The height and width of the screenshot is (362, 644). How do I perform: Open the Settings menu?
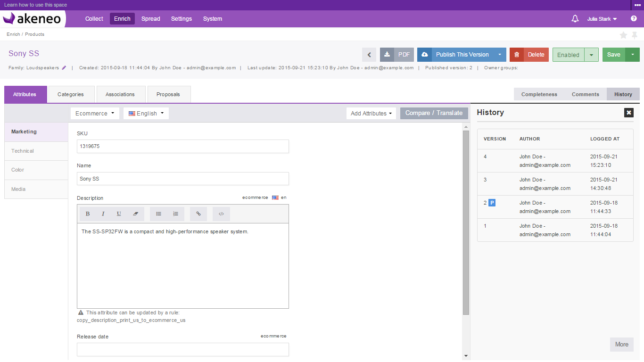click(x=182, y=19)
